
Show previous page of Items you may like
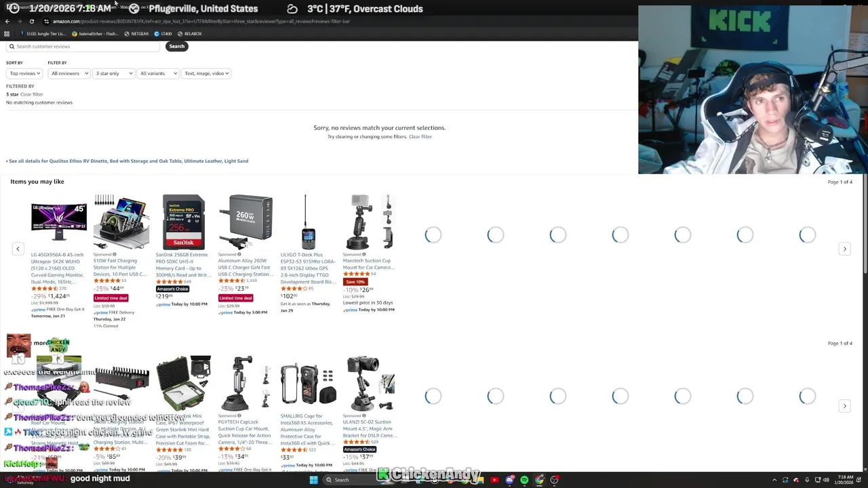click(x=18, y=249)
